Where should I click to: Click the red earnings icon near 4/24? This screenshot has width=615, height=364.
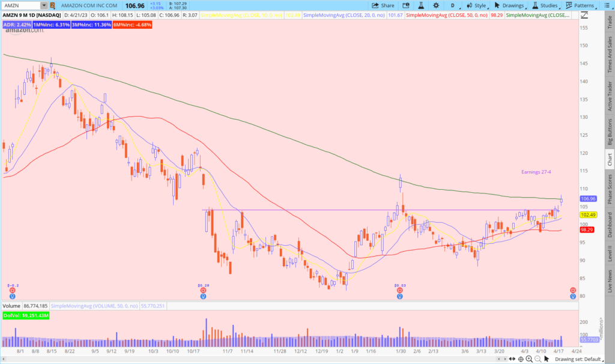[573, 290]
